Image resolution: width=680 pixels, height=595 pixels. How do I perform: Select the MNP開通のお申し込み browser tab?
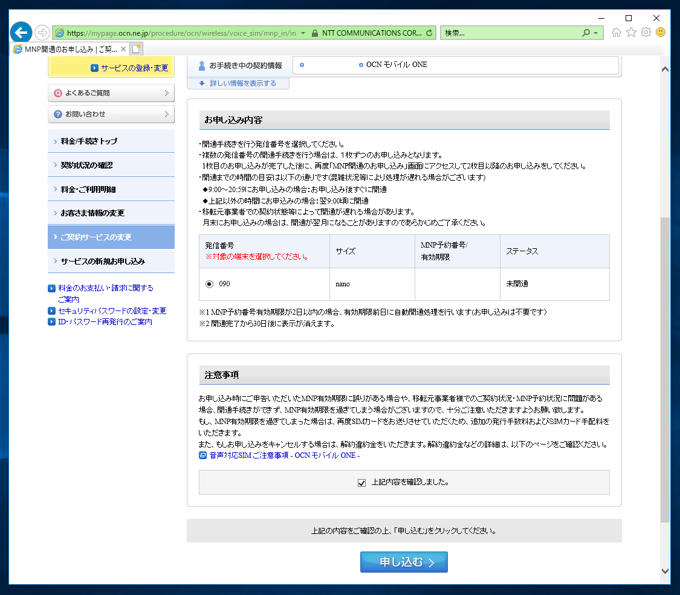pyautogui.click(x=69, y=49)
